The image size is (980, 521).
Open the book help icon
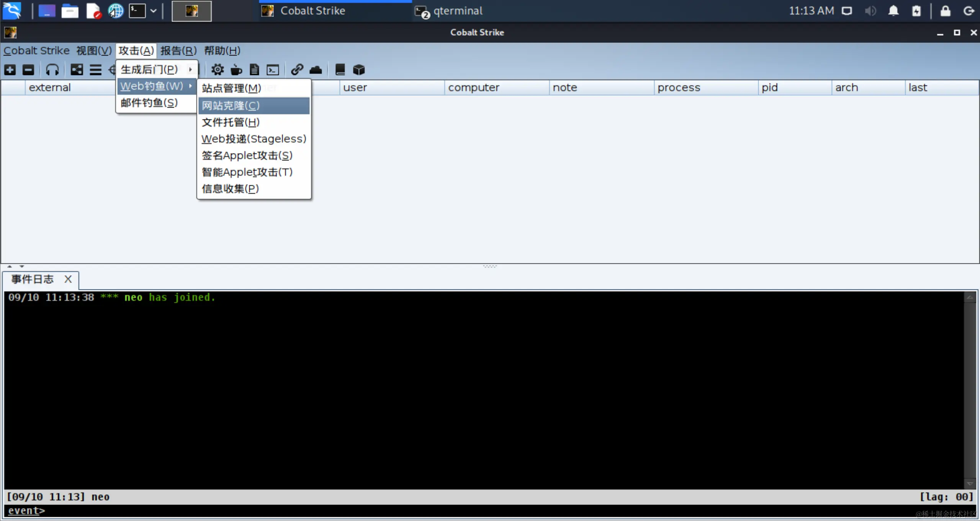click(340, 70)
